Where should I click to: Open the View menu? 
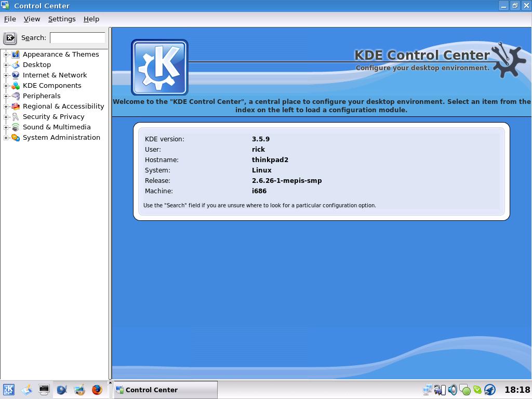coord(32,19)
